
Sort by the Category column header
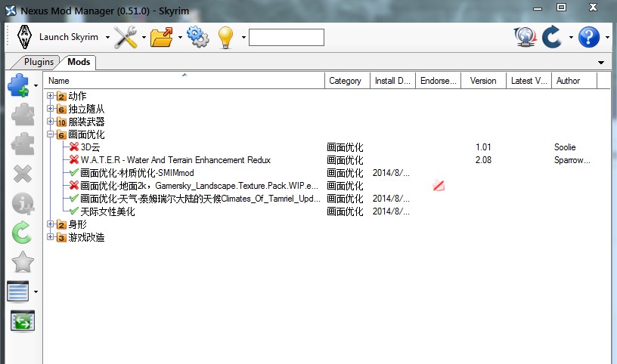pos(347,81)
